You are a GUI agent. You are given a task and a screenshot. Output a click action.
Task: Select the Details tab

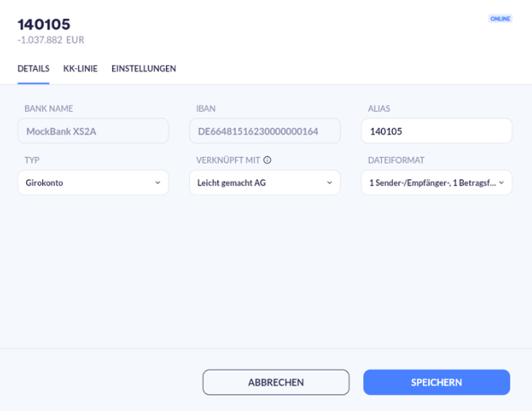pyautogui.click(x=33, y=69)
